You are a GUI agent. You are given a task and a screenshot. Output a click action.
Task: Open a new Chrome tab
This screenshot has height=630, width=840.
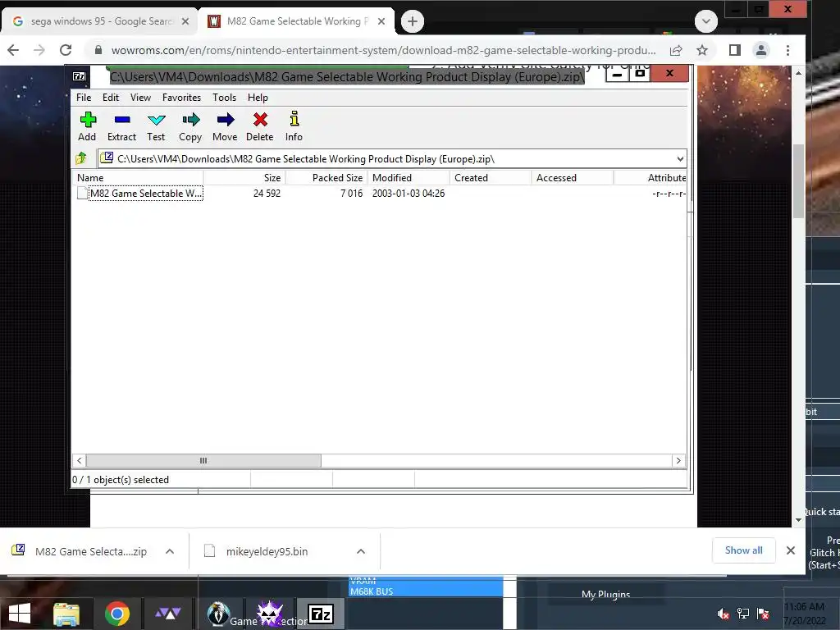coord(412,21)
